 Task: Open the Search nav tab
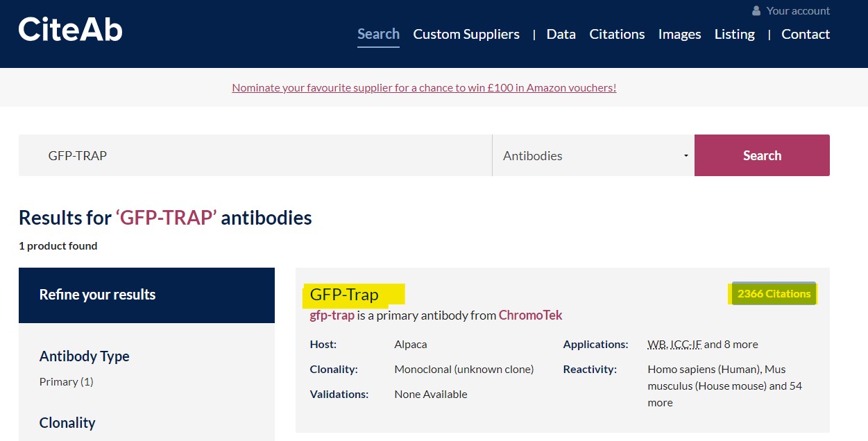[x=378, y=34]
